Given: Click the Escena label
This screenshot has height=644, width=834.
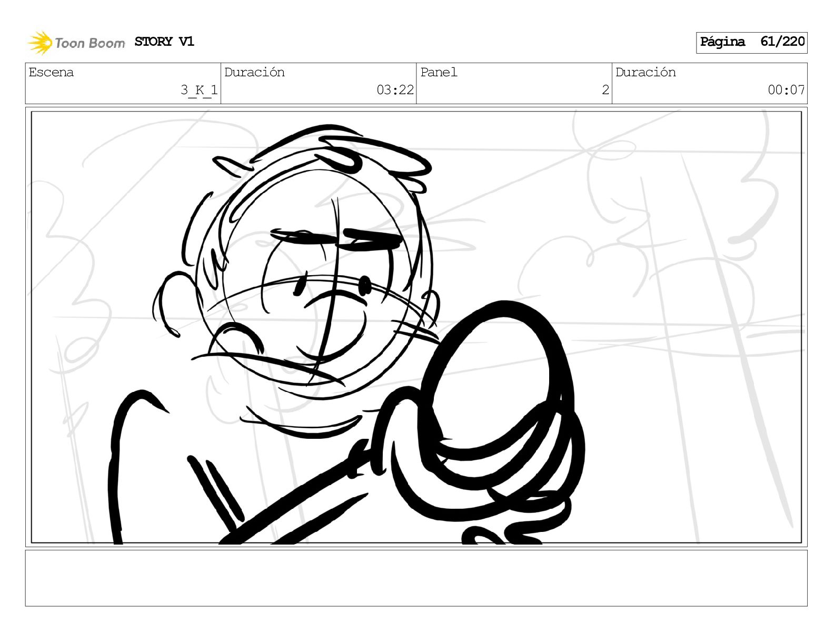Looking at the screenshot, I should tap(51, 72).
